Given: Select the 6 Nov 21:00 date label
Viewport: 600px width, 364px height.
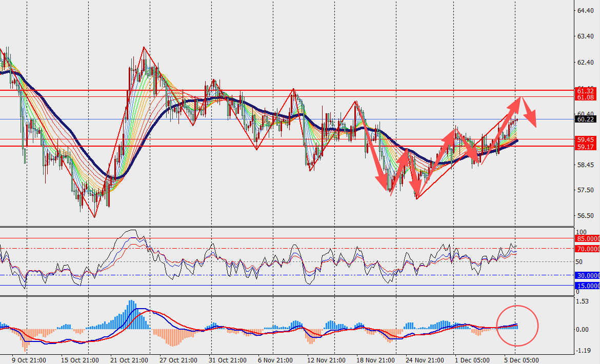Looking at the screenshot, I should coord(274,359).
